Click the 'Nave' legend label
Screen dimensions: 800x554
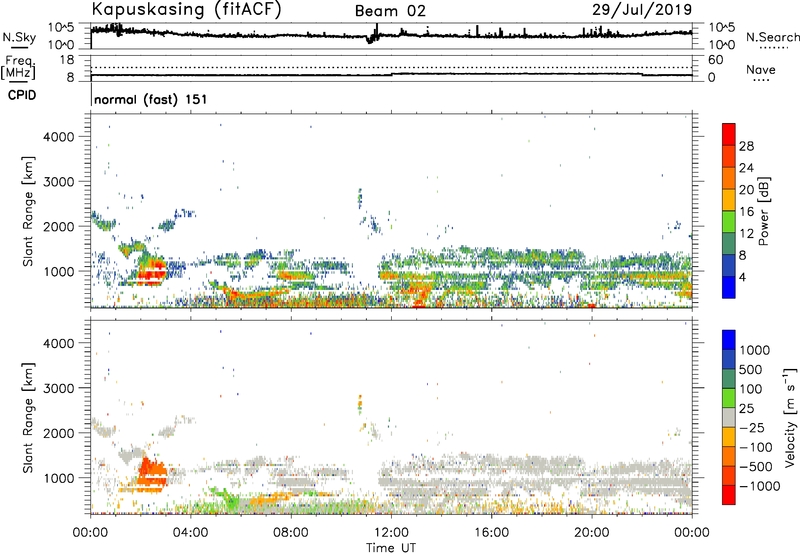761,69
